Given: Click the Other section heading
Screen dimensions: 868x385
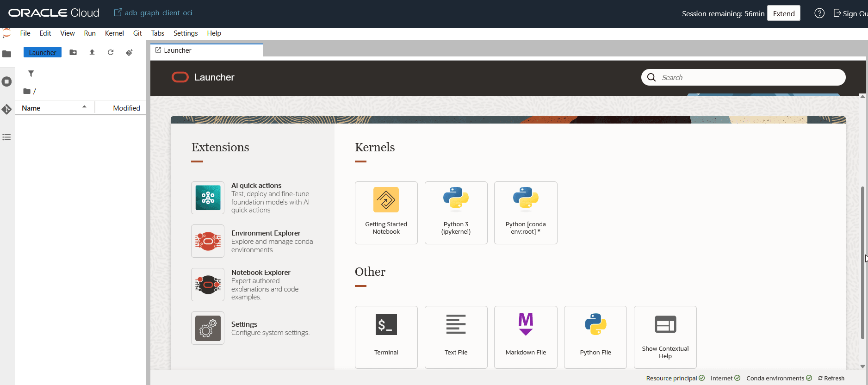Looking at the screenshot, I should [370, 272].
